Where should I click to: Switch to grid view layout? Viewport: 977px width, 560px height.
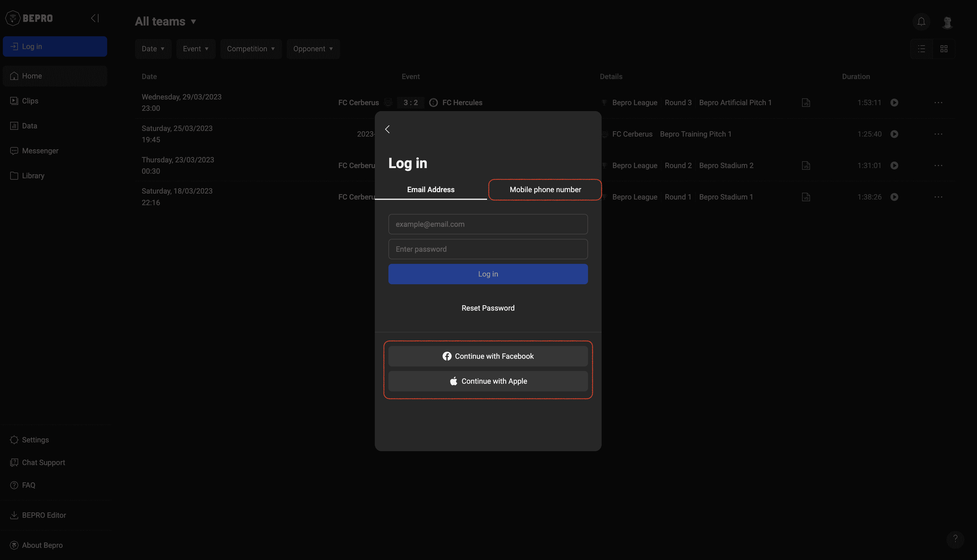click(944, 49)
